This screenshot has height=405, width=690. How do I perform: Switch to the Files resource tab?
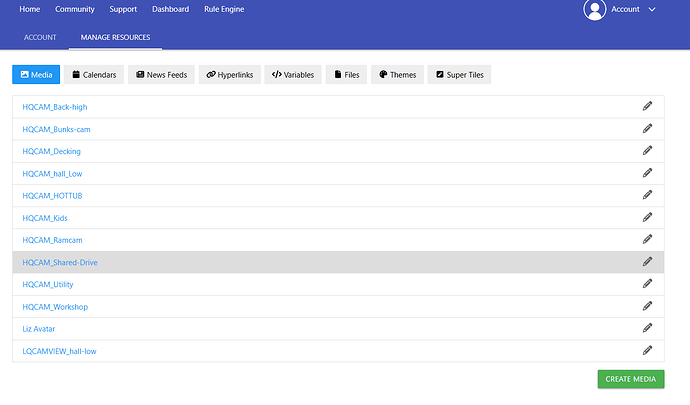(x=346, y=75)
